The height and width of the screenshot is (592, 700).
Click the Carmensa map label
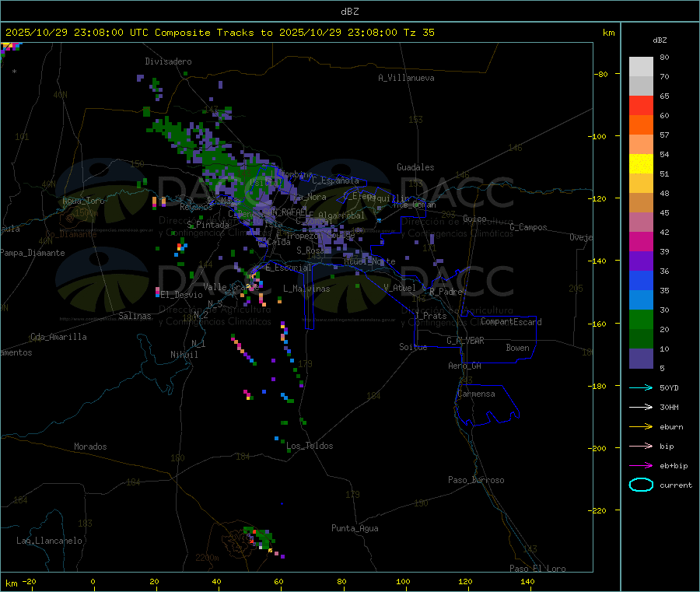(476, 394)
